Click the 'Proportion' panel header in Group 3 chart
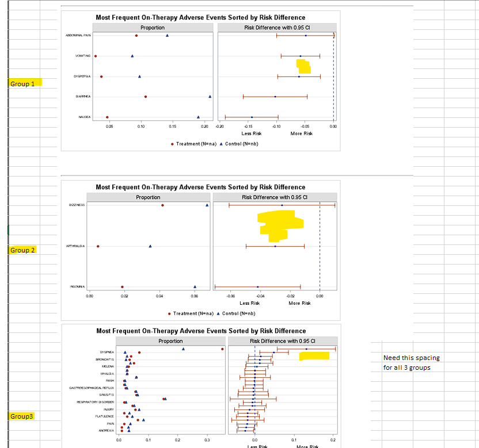 coord(170,341)
